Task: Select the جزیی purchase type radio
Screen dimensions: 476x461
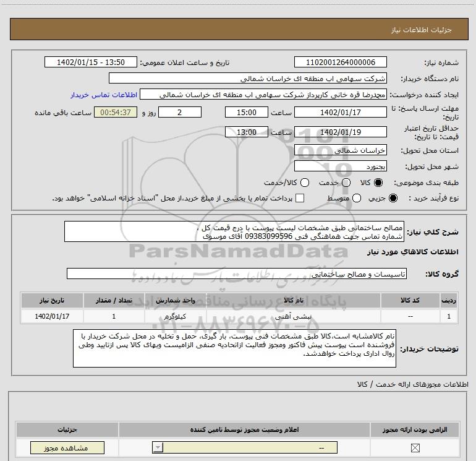Action: pyautogui.click(x=393, y=198)
